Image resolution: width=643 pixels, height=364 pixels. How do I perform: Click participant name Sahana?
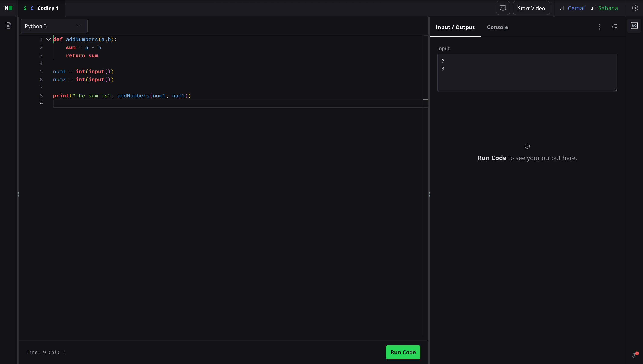(x=608, y=8)
